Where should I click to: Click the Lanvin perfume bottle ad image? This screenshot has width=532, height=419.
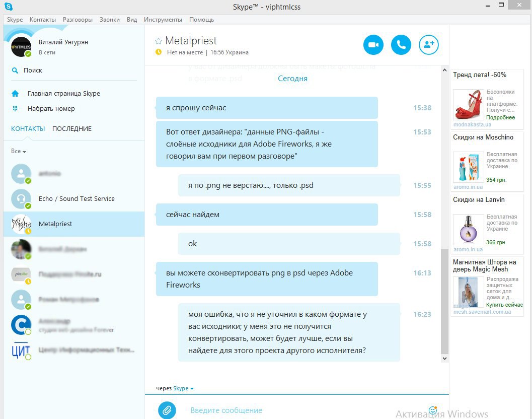469,230
